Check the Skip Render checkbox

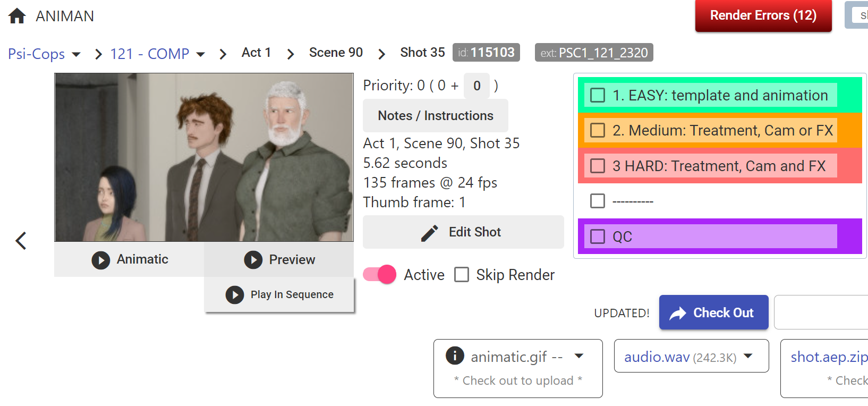(462, 275)
